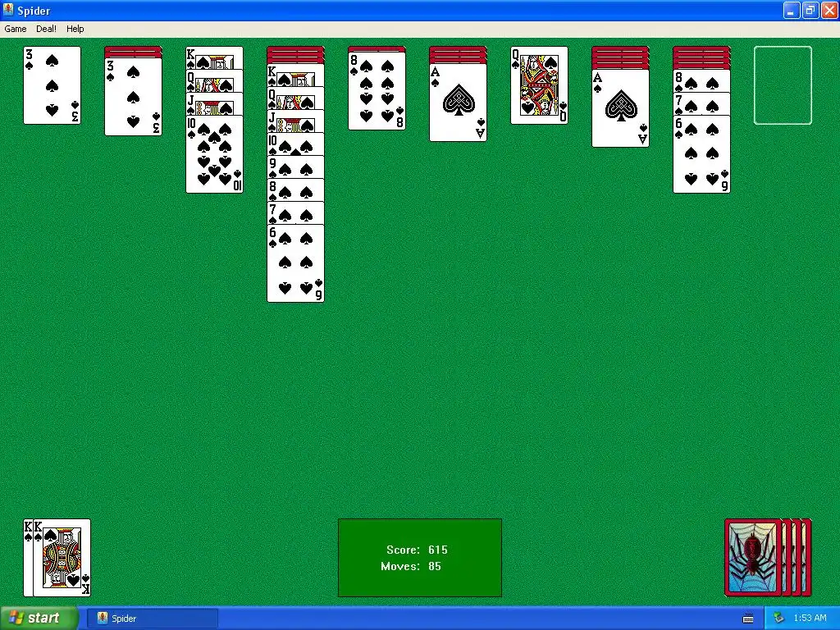840x630 pixels.
Task: Select the King of spades in the long fourth column
Action: (295, 75)
